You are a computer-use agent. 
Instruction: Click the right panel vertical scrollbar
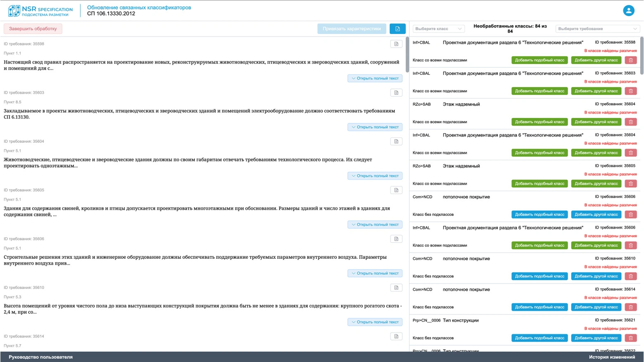(x=642, y=56)
